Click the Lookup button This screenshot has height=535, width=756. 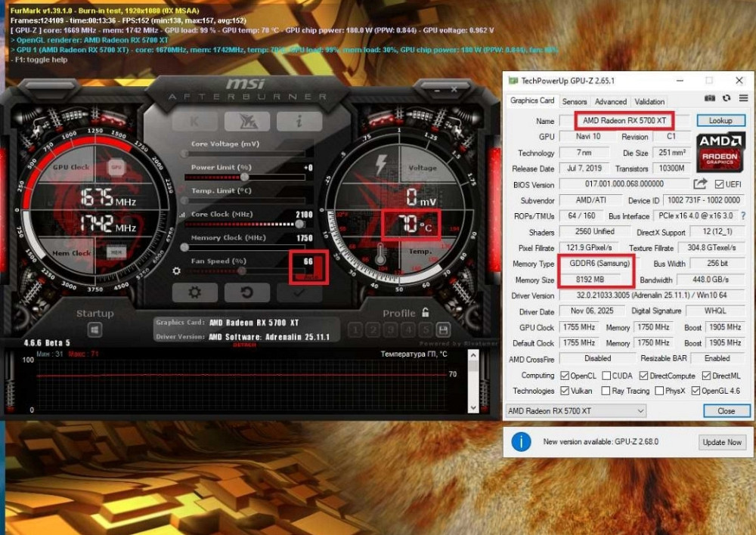tap(720, 120)
